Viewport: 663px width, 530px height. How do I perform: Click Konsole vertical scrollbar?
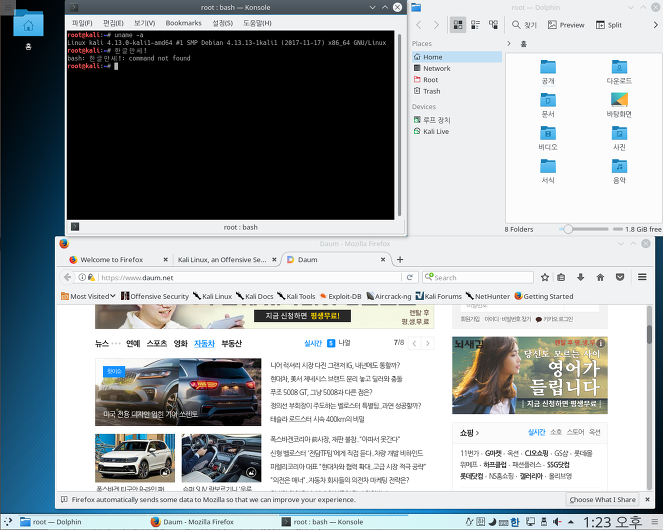[x=400, y=125]
